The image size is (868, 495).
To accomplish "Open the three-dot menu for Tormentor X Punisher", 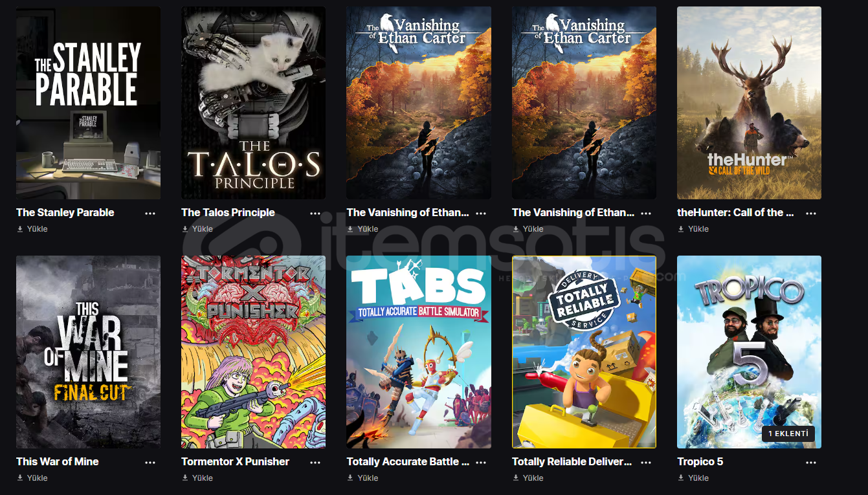I will click(315, 462).
